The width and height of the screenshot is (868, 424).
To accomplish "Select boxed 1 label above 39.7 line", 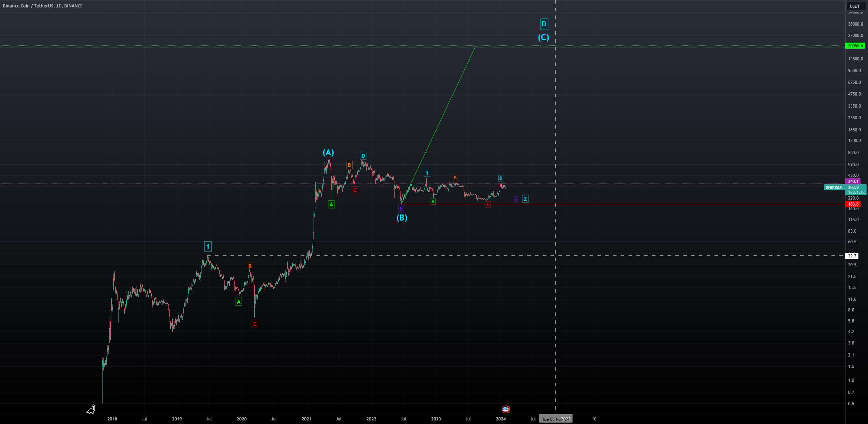I will click(x=208, y=246).
